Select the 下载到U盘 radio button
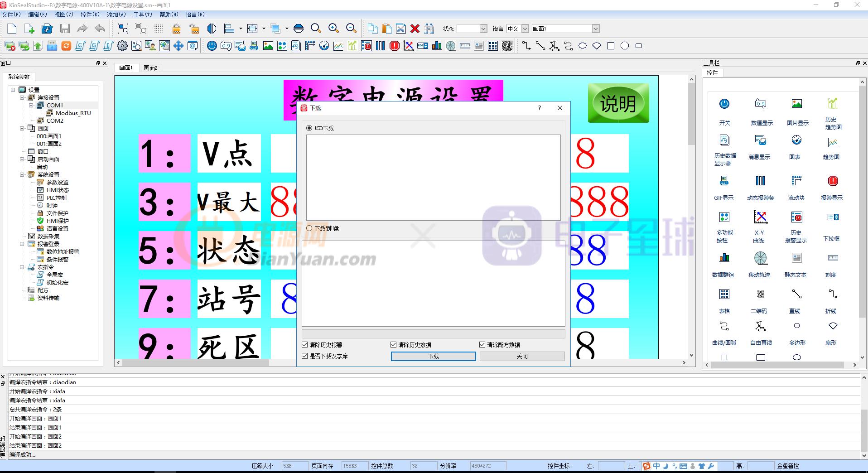 coord(309,228)
